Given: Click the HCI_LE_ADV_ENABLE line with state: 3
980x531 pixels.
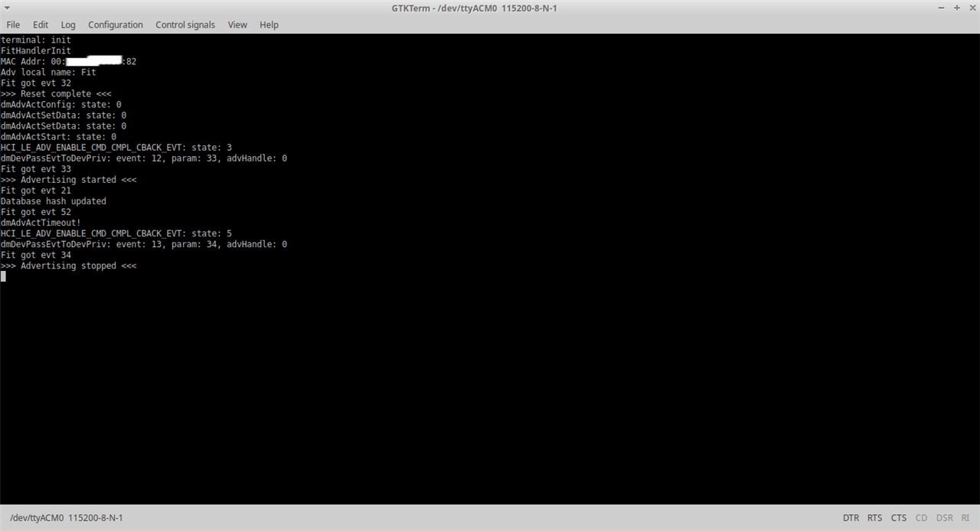Looking at the screenshot, I should click(116, 148).
